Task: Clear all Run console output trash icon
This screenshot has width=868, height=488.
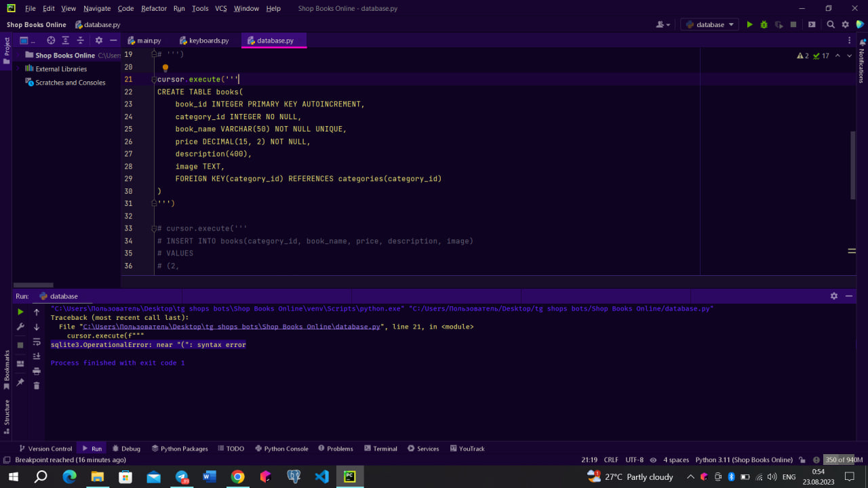Action: pos(37,386)
